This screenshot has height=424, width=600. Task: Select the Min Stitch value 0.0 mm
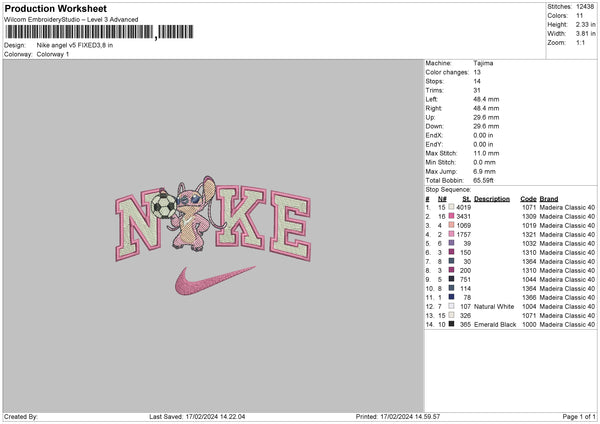click(x=484, y=162)
